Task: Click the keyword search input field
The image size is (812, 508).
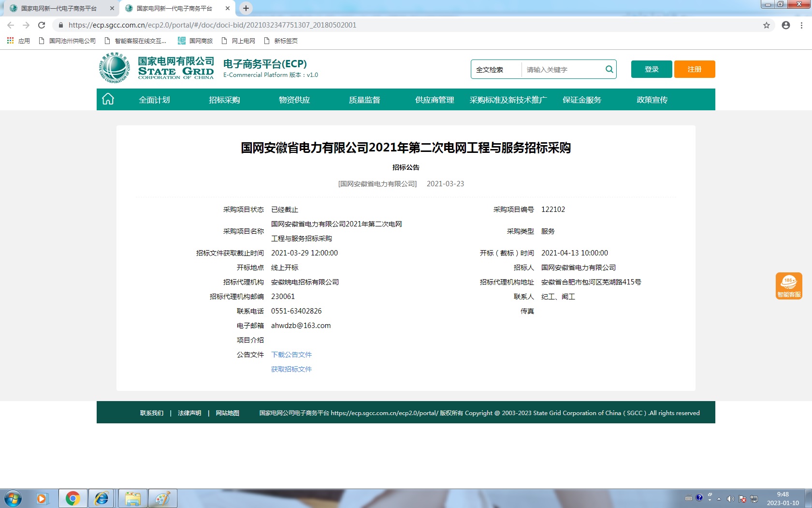Action: 562,70
